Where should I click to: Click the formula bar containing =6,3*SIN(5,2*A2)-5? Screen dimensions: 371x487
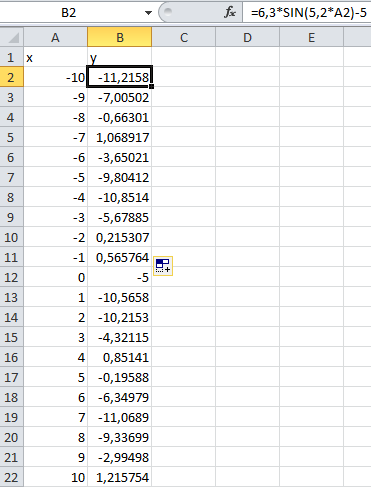[x=307, y=13]
